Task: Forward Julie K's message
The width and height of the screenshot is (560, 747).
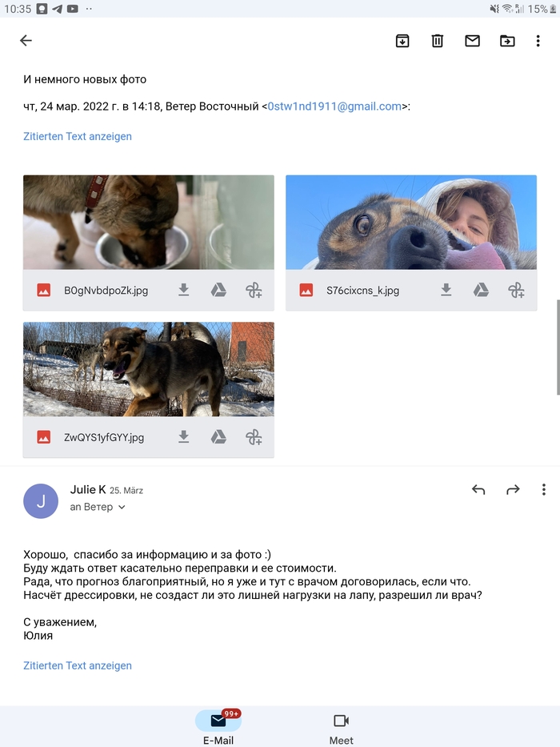Action: click(513, 489)
